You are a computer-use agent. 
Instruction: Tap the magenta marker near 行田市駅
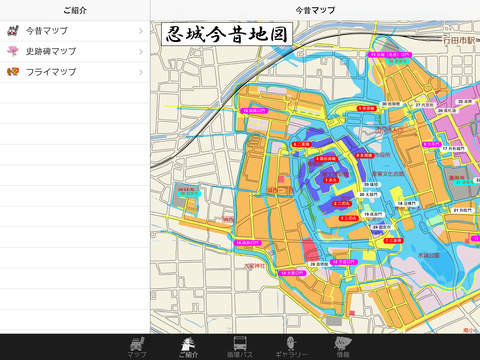[x=390, y=55]
